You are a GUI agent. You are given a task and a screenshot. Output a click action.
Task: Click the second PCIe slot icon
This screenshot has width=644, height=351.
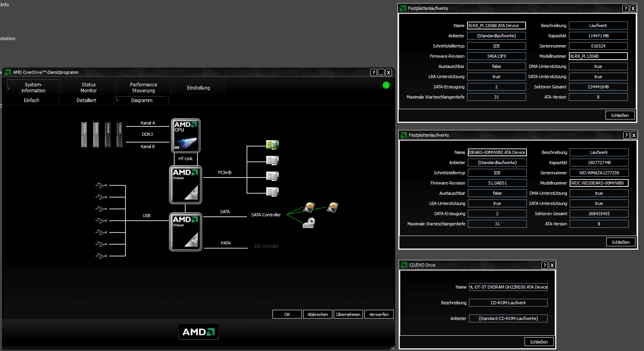(272, 160)
